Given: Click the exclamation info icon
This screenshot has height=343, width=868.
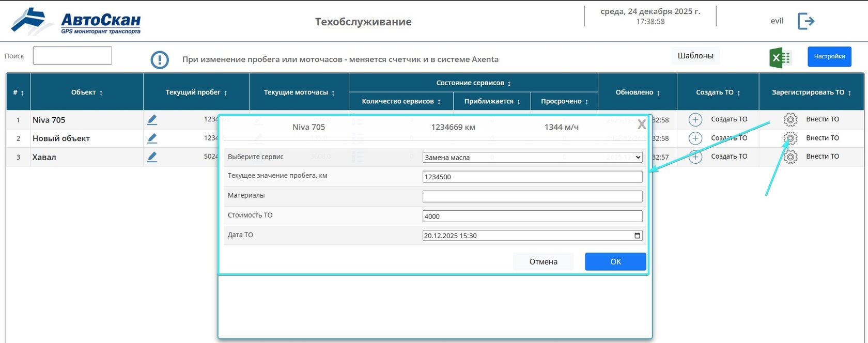Looking at the screenshot, I should pyautogui.click(x=160, y=60).
